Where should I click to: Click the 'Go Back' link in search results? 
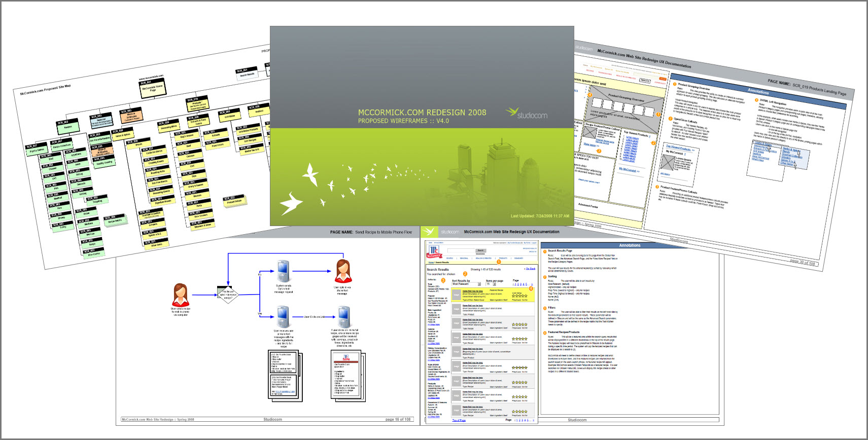point(530,269)
